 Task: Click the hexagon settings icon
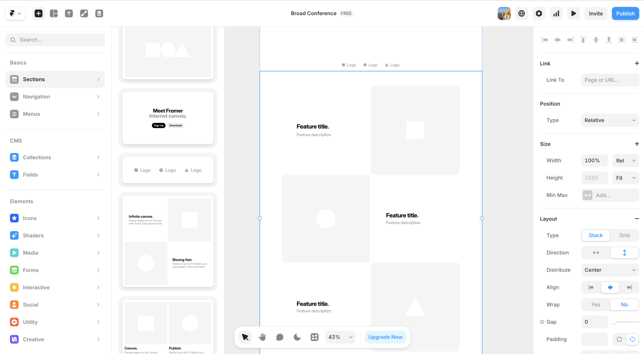pos(539,13)
